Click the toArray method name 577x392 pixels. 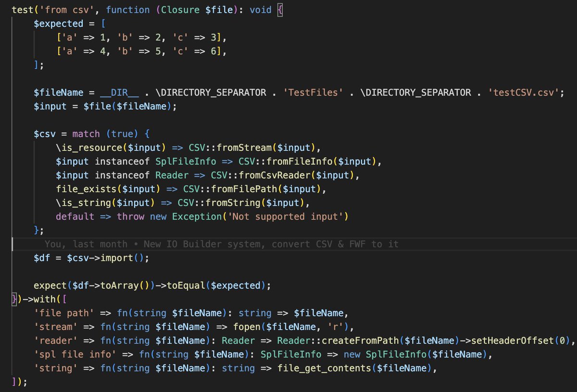coord(119,285)
